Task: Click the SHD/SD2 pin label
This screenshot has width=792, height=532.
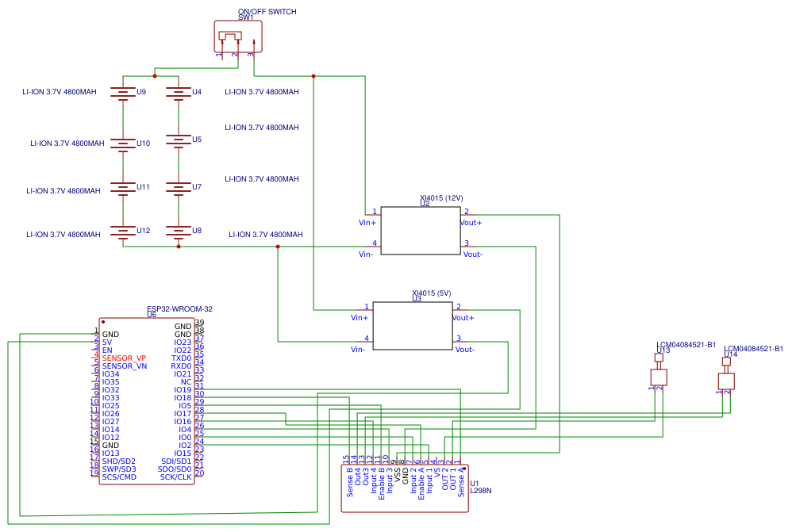Action: point(119,461)
